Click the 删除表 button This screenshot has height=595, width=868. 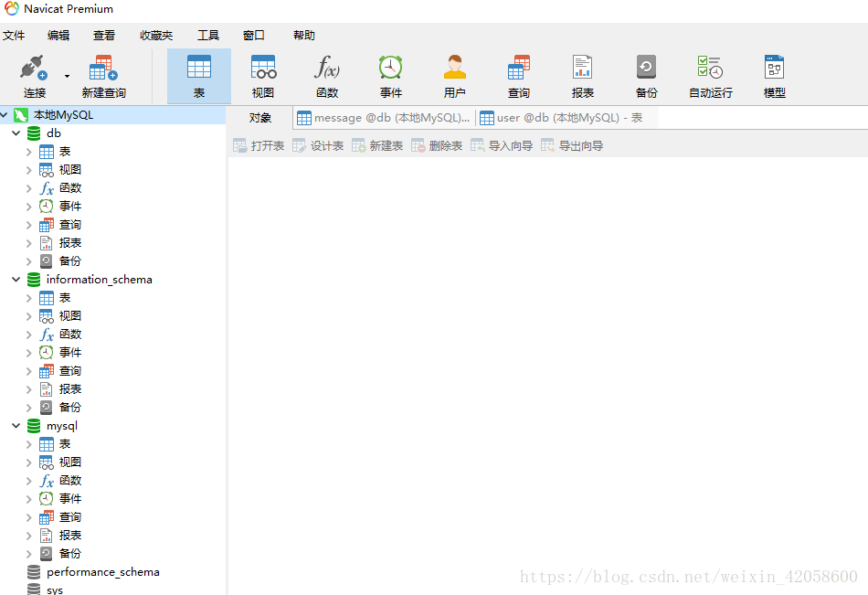pos(436,145)
